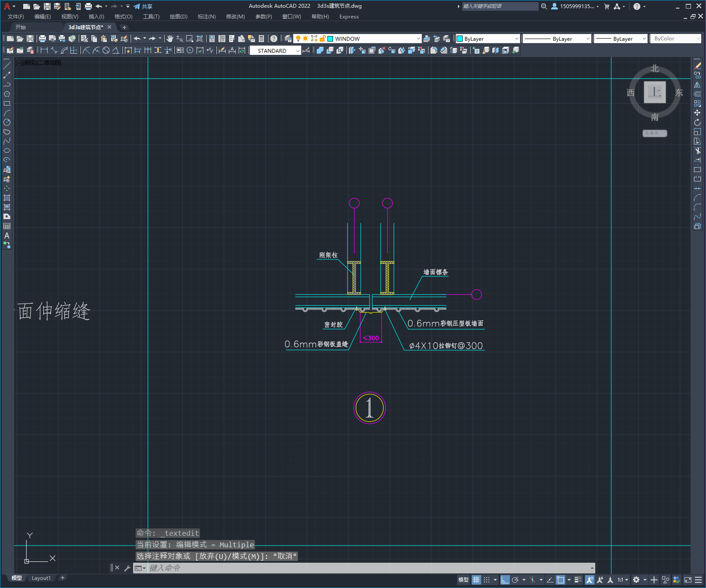The image size is (706, 588).
Task: Expand the undo history arrow
Action: tap(145, 39)
